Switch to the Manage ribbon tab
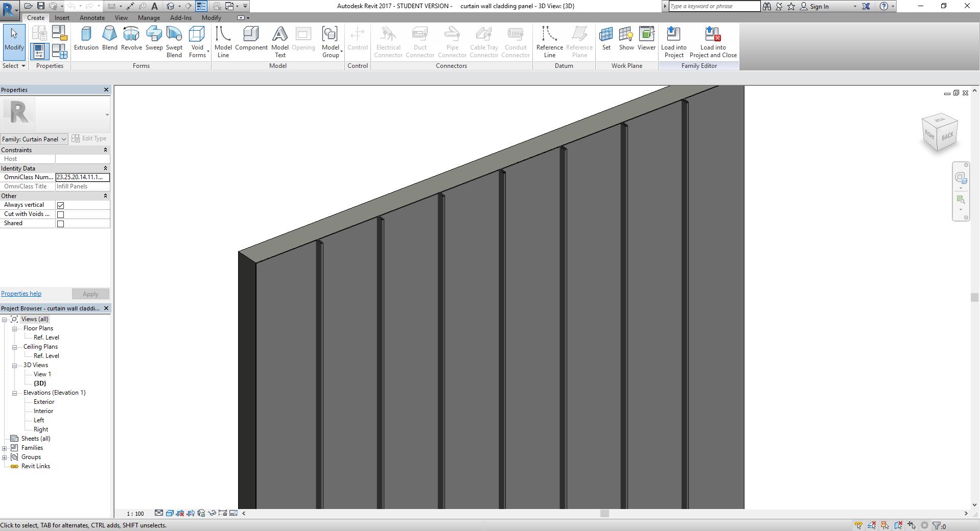Viewport: 980px width, 531px height. tap(149, 17)
